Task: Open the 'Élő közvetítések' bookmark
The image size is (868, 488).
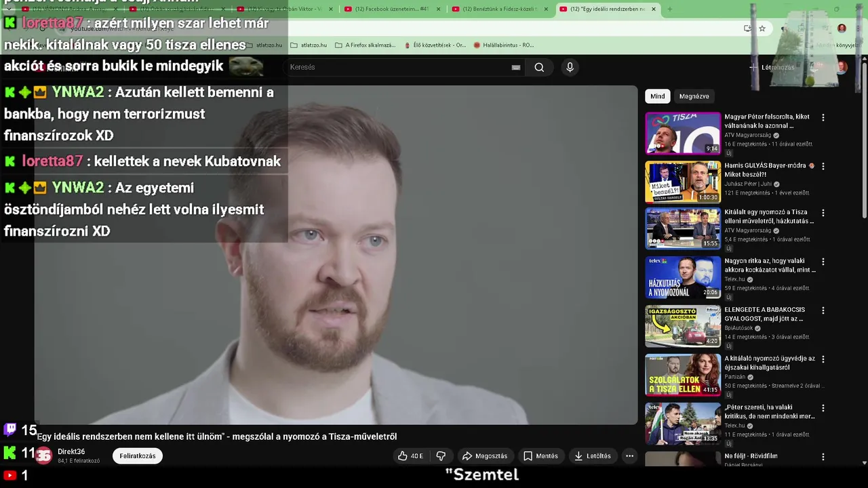Action: [435, 45]
